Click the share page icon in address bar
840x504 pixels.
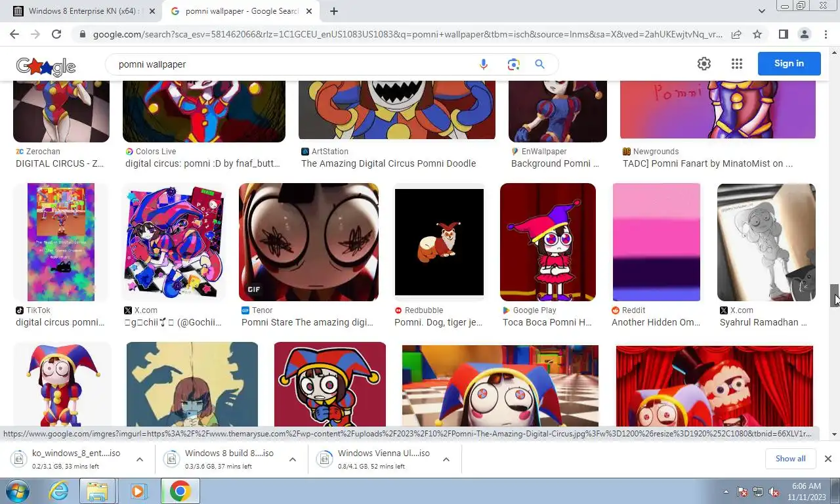[x=736, y=34]
